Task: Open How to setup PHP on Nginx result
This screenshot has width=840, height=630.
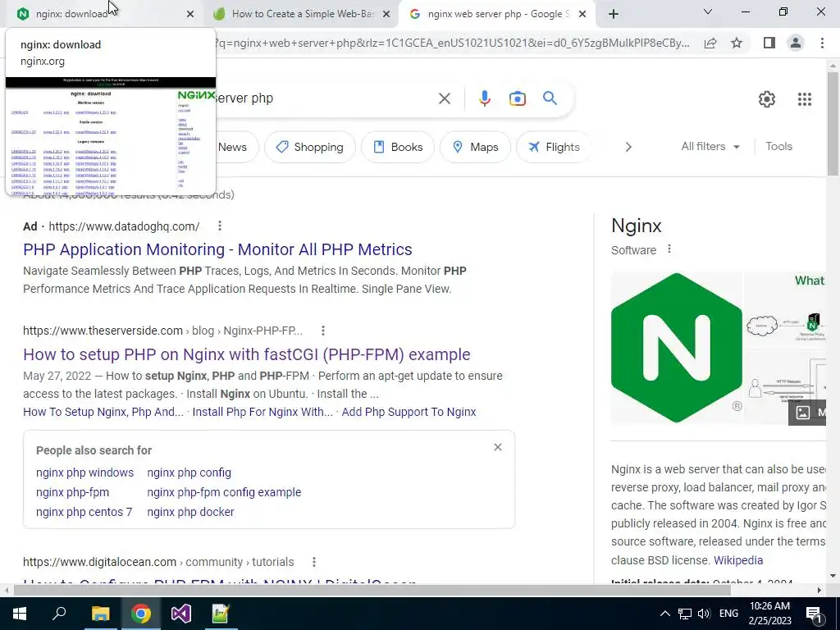Action: coord(246,354)
